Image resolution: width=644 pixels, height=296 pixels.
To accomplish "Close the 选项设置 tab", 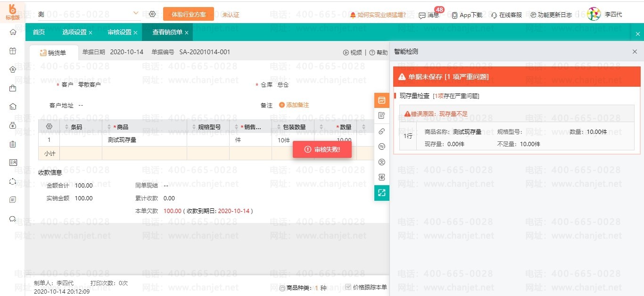I will tap(91, 33).
